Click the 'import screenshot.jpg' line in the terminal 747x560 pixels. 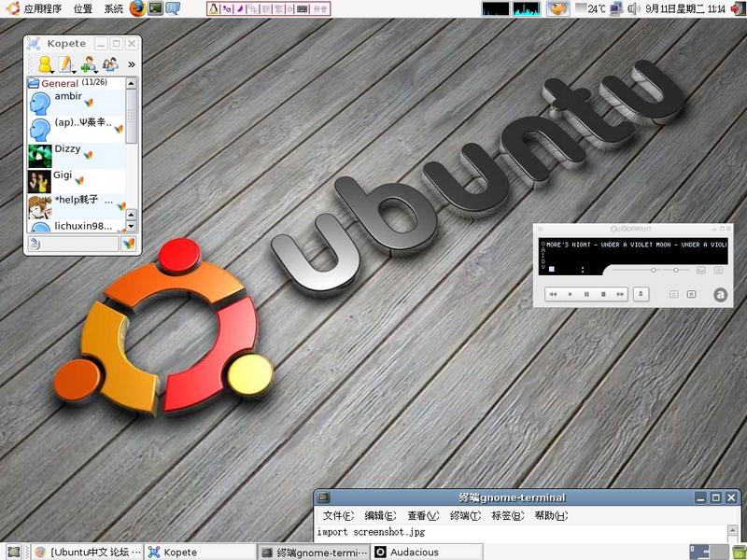371,532
